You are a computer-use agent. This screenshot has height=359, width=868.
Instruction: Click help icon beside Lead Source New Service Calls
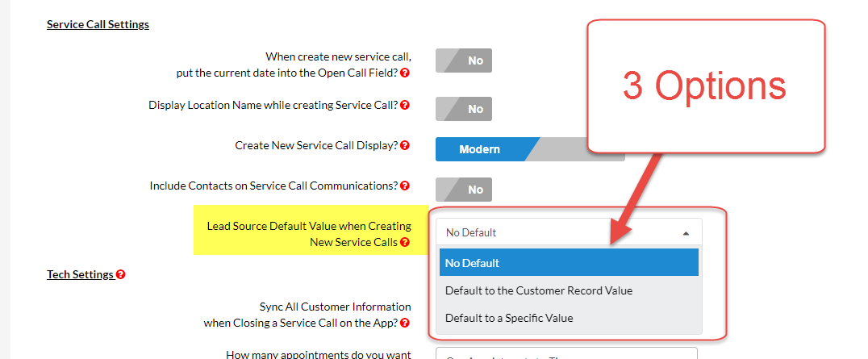tap(405, 242)
